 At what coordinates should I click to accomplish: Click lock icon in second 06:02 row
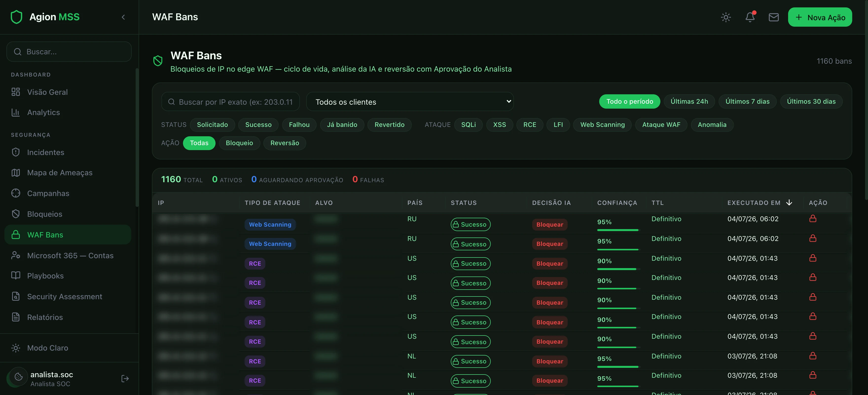pyautogui.click(x=813, y=238)
